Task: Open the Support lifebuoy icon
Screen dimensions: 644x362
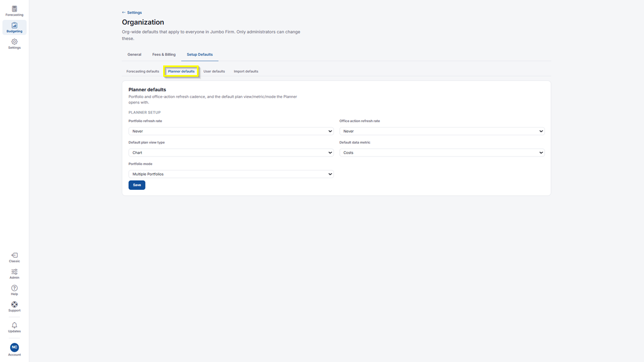Action: 14,307
